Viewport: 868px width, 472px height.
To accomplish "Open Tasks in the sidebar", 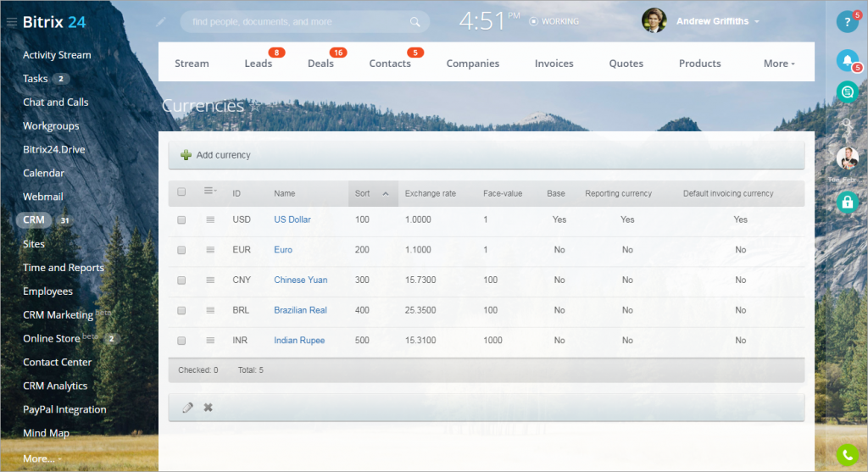I will 35,79.
